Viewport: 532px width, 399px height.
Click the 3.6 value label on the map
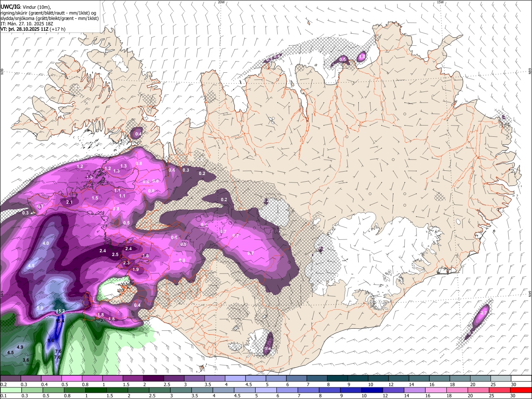click(x=26, y=360)
